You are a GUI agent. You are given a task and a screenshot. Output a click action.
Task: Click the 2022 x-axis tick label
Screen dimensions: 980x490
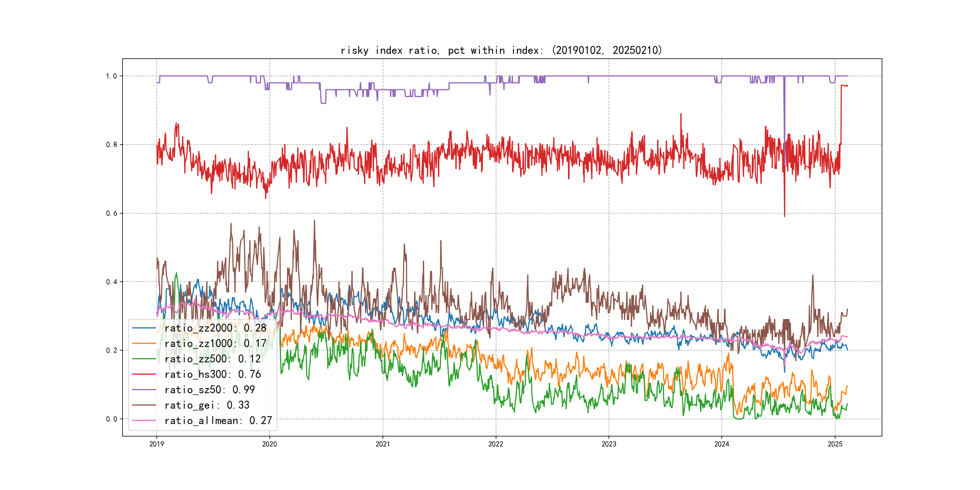tap(495, 444)
